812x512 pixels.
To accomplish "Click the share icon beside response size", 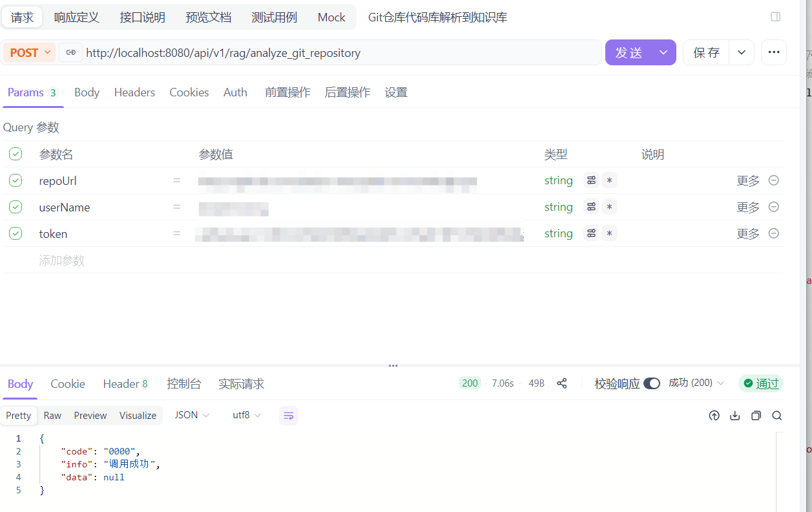I will pyautogui.click(x=561, y=383).
